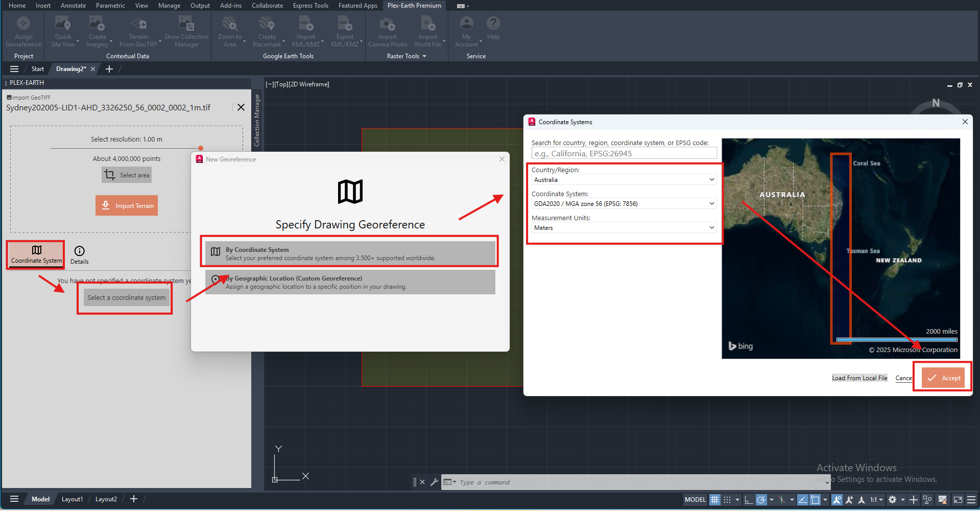
Task: Click the Help icon in ribbon
Action: [493, 24]
